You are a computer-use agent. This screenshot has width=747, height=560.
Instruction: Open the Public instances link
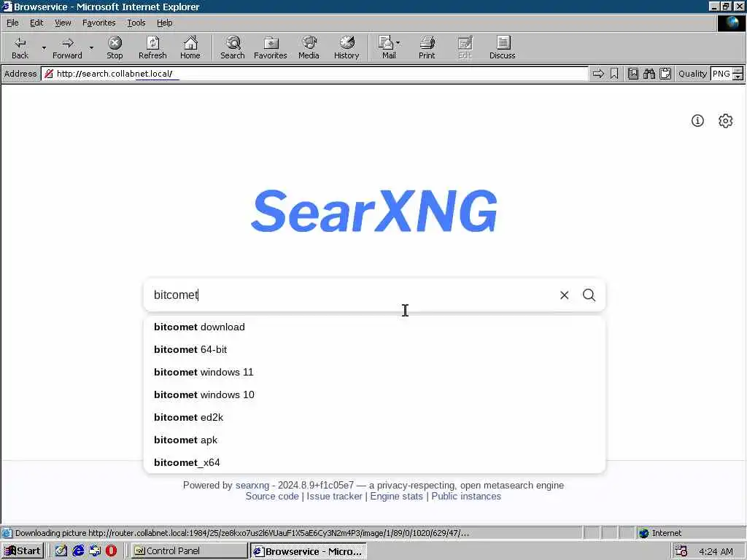pyautogui.click(x=466, y=496)
